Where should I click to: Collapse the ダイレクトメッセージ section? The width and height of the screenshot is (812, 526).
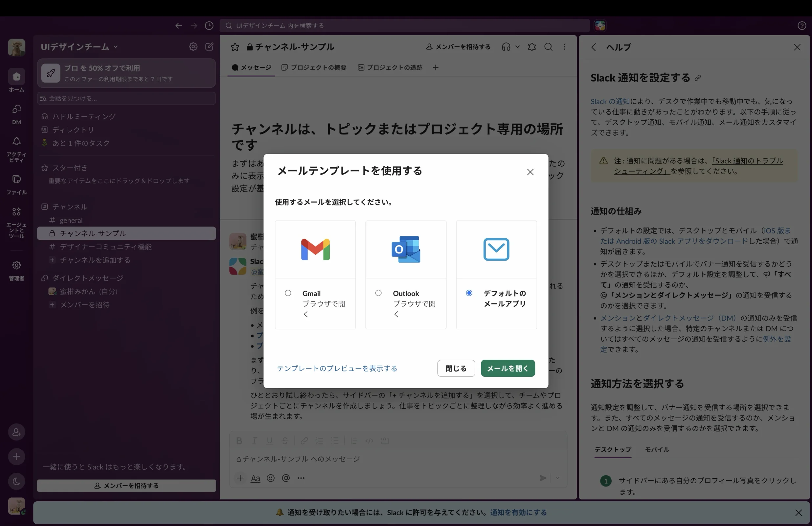coord(82,278)
